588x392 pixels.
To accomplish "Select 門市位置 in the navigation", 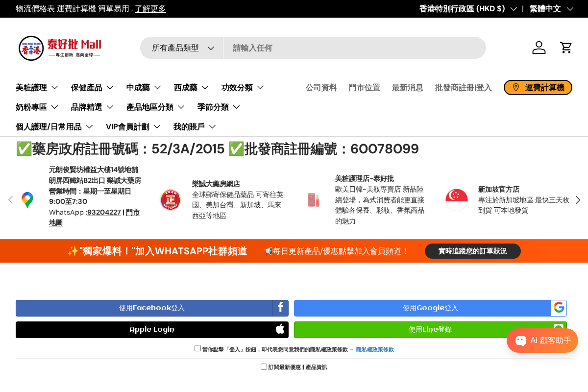I will pos(365,87).
